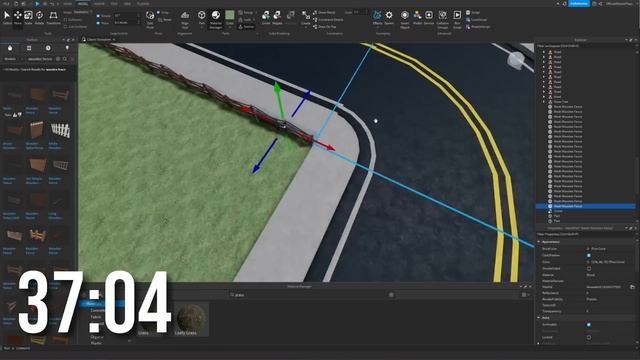
Task: Open the Align Tool
Action: (185, 19)
